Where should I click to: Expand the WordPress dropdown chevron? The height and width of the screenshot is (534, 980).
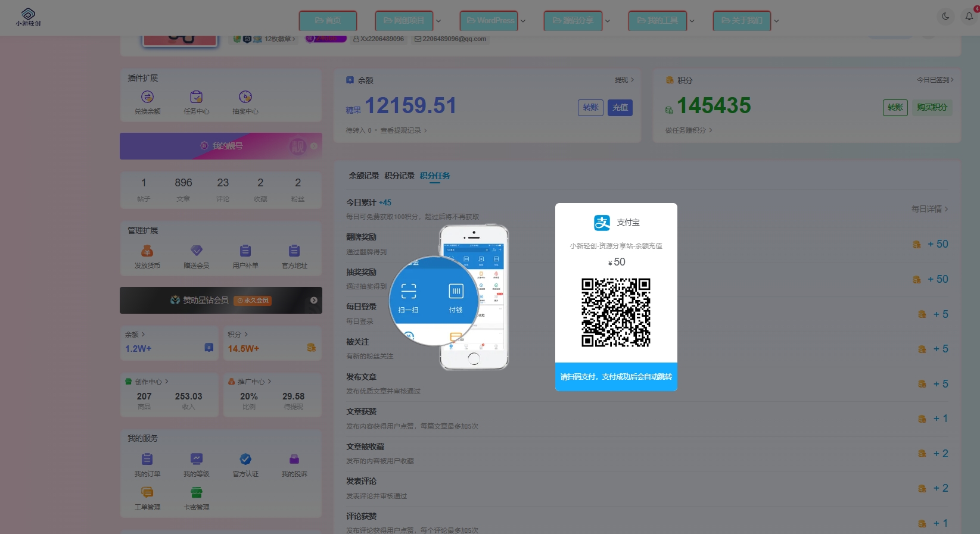523,21
